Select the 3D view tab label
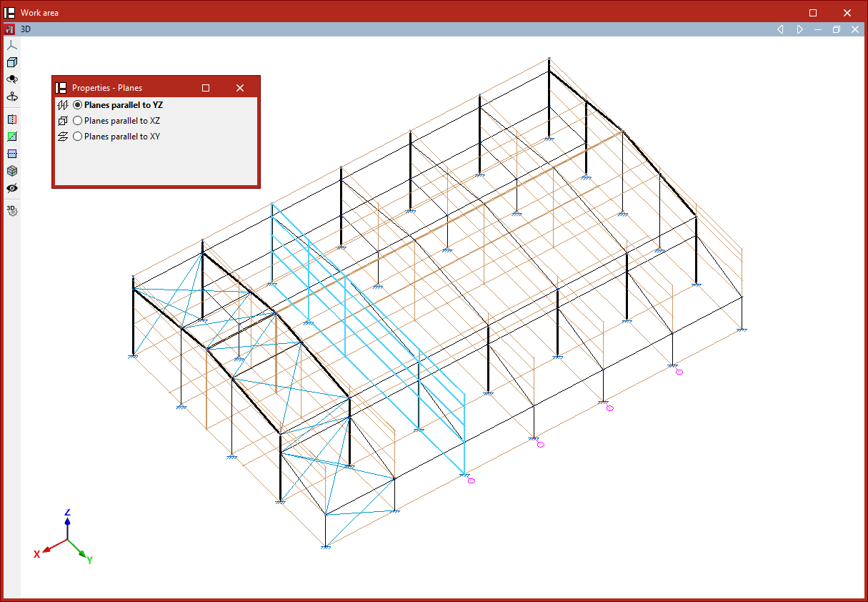The image size is (868, 602). tap(26, 29)
